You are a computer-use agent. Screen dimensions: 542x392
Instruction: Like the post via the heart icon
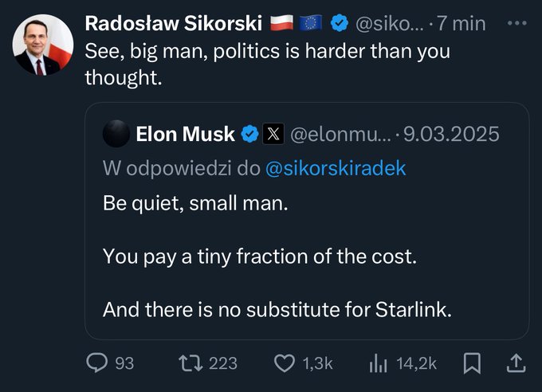coord(284,363)
